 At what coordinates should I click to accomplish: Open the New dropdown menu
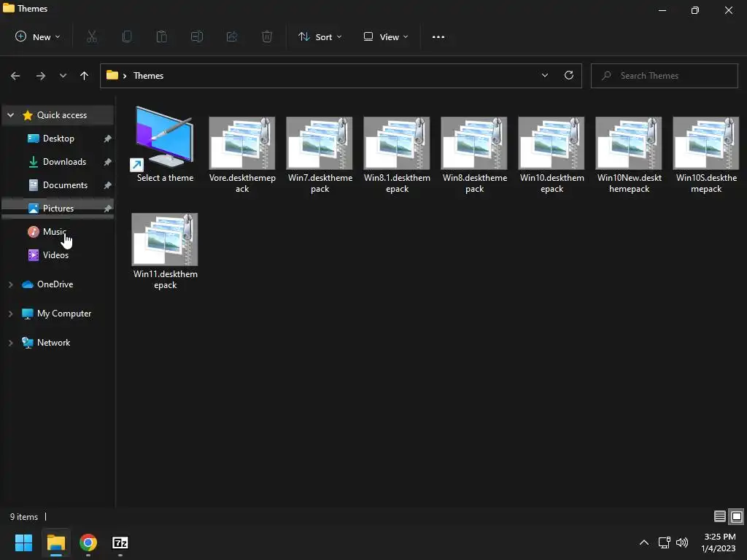tap(38, 36)
